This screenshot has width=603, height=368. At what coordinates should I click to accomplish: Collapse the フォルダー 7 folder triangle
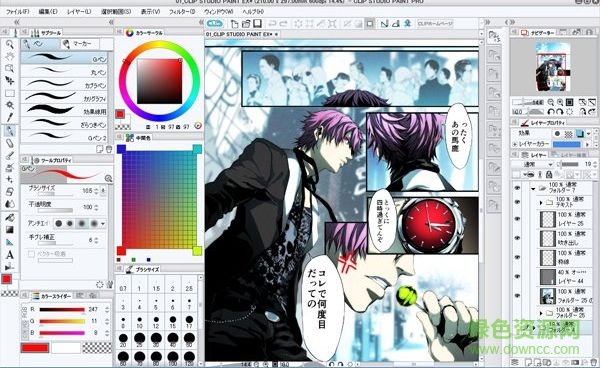[x=533, y=189]
